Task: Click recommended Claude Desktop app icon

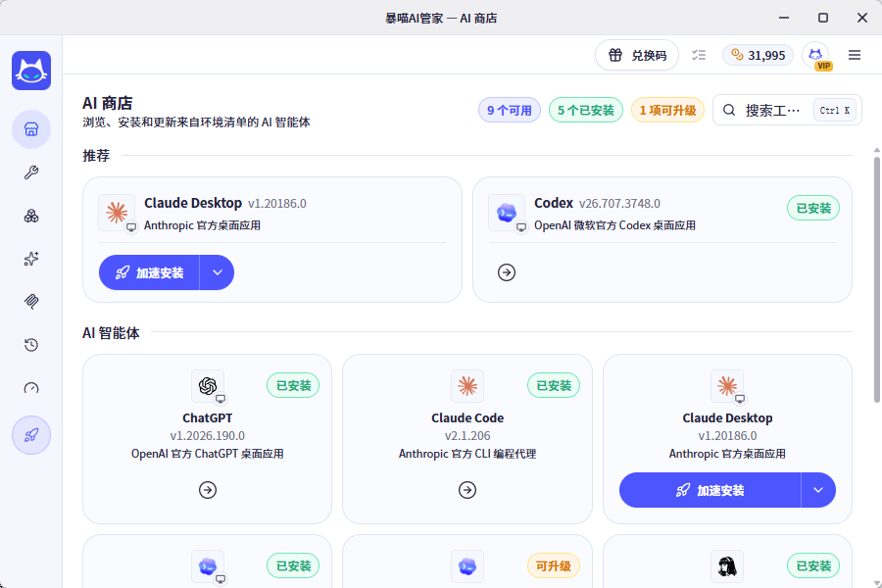Action: (117, 213)
